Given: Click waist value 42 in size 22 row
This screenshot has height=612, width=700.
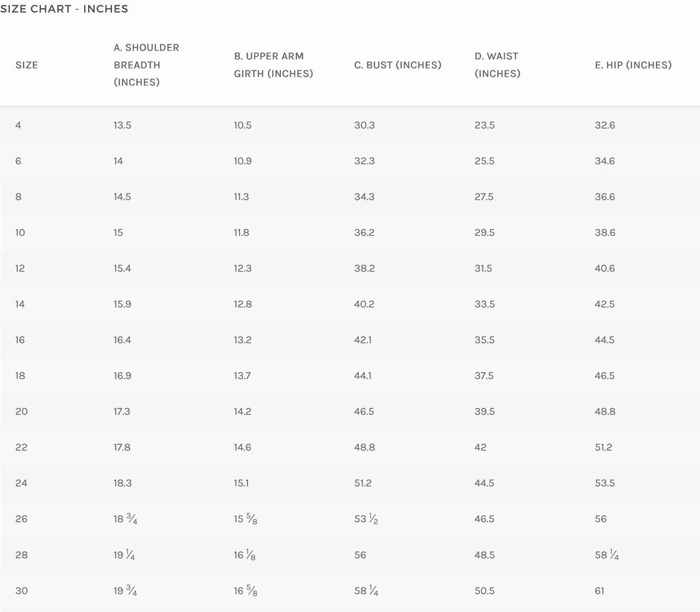Looking at the screenshot, I should [x=481, y=447].
